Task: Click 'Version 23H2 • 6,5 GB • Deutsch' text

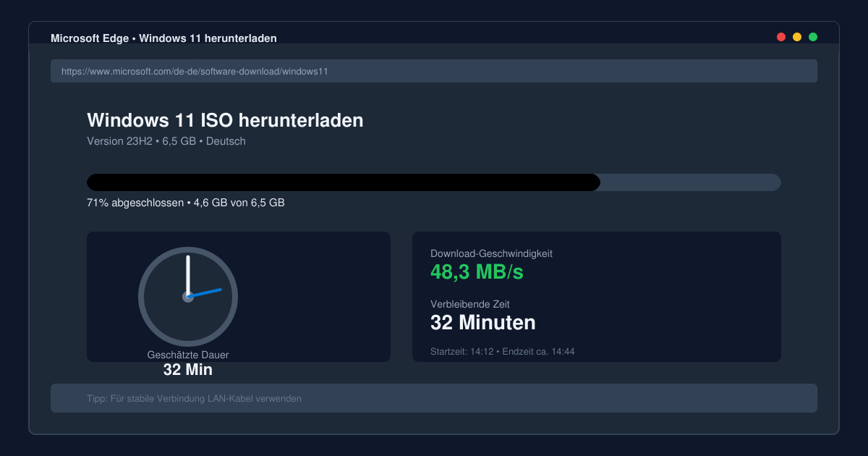Action: pyautogui.click(x=166, y=141)
